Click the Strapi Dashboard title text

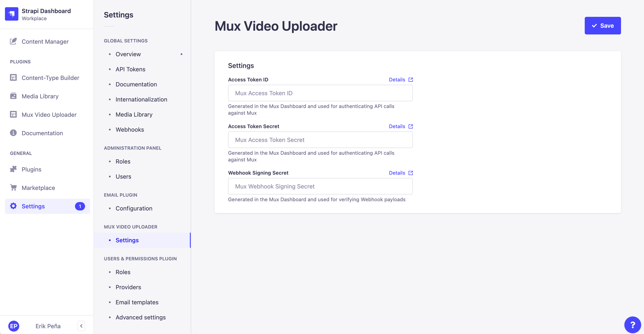[x=46, y=11]
